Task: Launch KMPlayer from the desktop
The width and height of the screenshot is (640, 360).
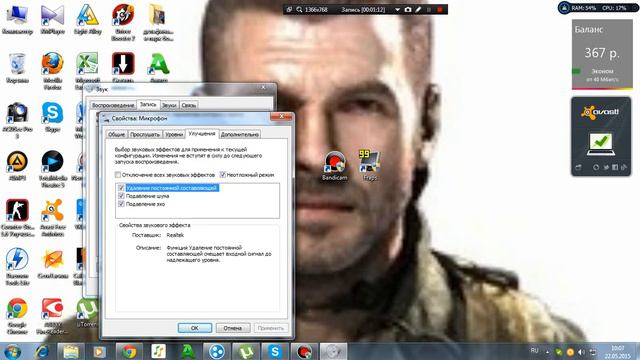Action: [53, 20]
